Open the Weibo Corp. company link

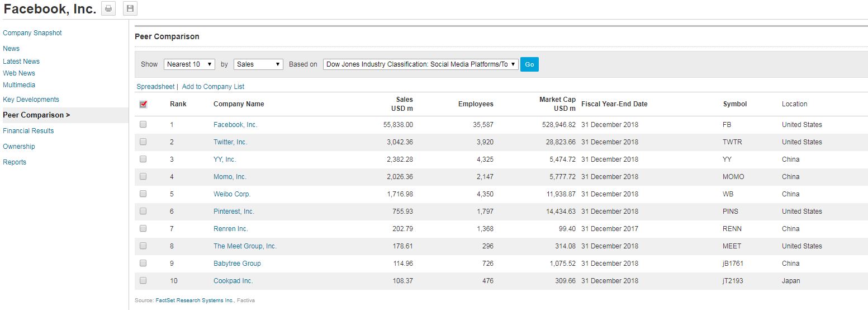pos(232,194)
